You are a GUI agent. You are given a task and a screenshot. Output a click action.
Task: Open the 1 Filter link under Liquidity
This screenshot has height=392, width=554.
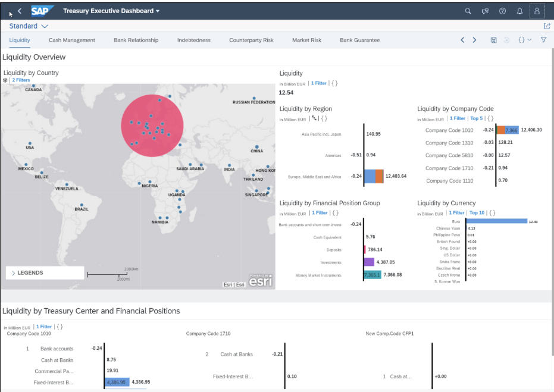319,83
